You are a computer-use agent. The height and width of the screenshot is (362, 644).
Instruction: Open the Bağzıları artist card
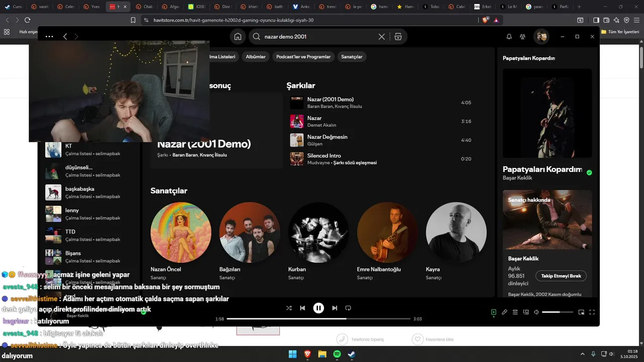tap(250, 242)
